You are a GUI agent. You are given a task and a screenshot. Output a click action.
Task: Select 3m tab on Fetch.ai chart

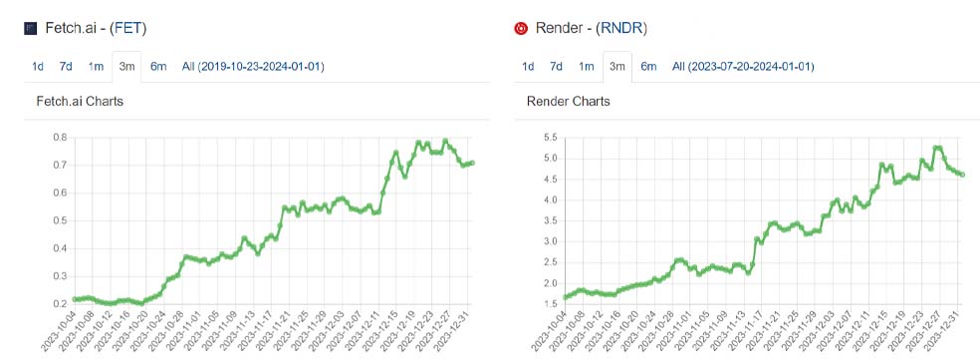click(x=126, y=67)
